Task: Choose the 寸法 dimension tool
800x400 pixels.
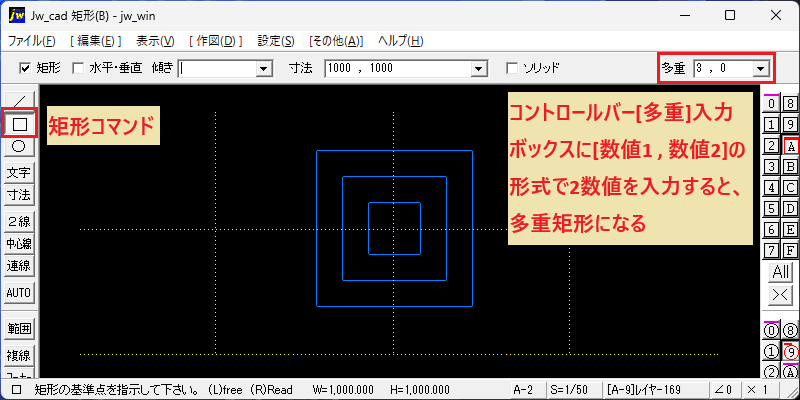Action: 19,194
